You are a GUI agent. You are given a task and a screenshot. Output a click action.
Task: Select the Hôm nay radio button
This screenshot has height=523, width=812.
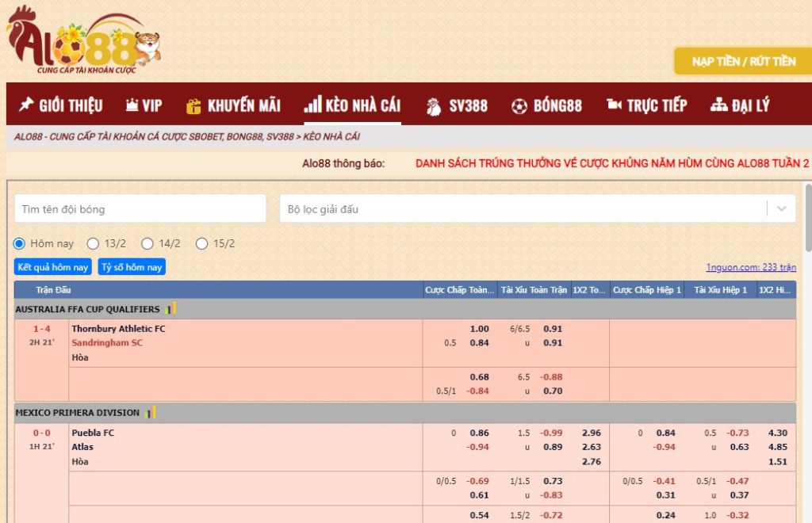pos(19,243)
